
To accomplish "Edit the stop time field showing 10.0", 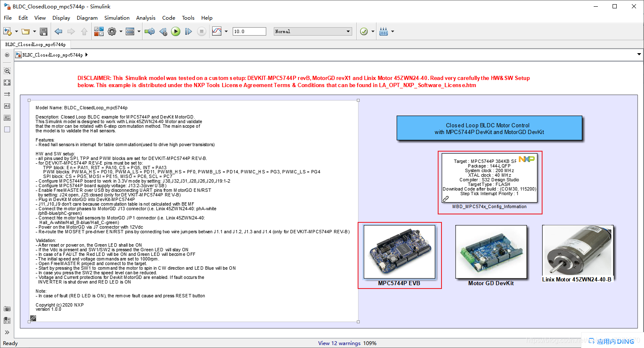I will [x=249, y=31].
